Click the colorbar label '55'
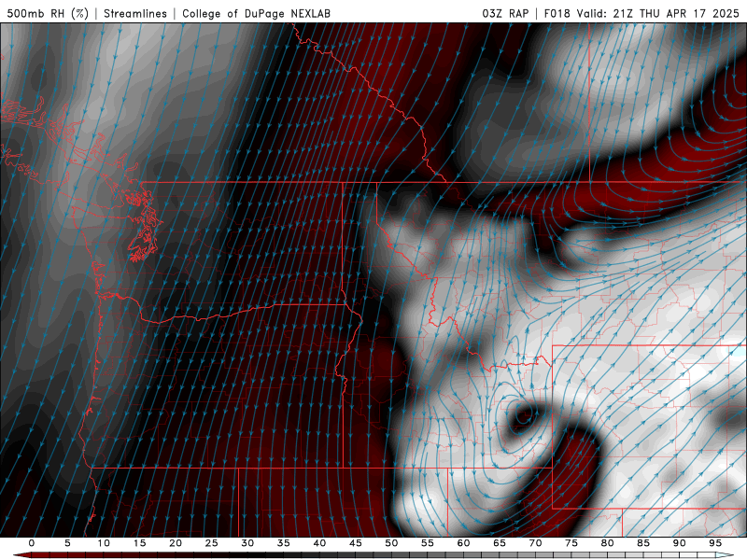Screen dimensions: 747x560 click(x=428, y=543)
